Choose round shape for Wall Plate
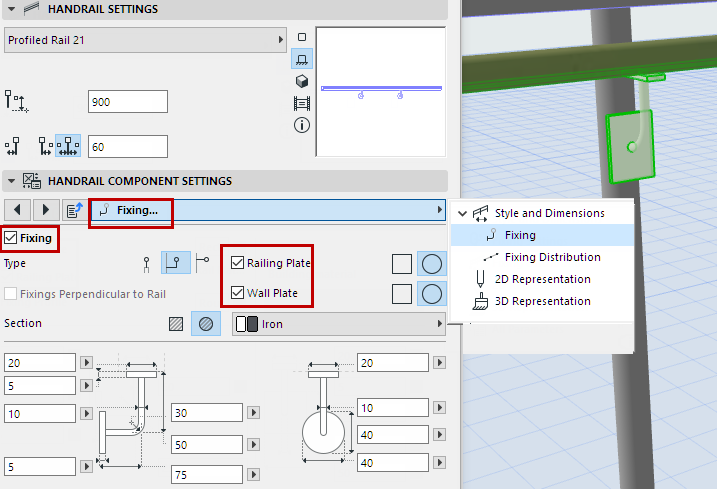Screen dimensions: 717x489 tap(432, 294)
